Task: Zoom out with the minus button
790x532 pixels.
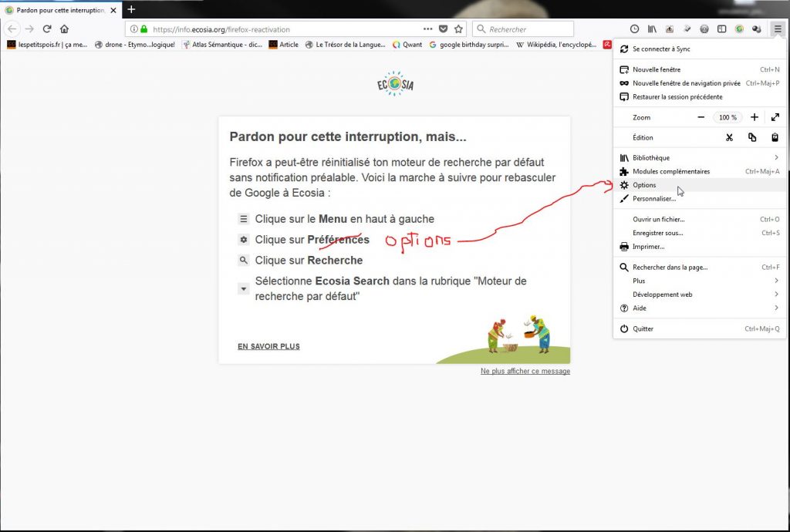Action: [701, 117]
